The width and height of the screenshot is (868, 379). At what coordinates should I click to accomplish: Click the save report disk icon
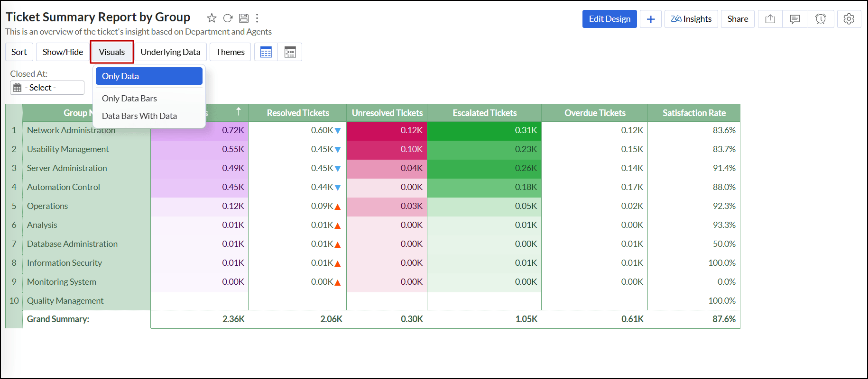tap(243, 18)
